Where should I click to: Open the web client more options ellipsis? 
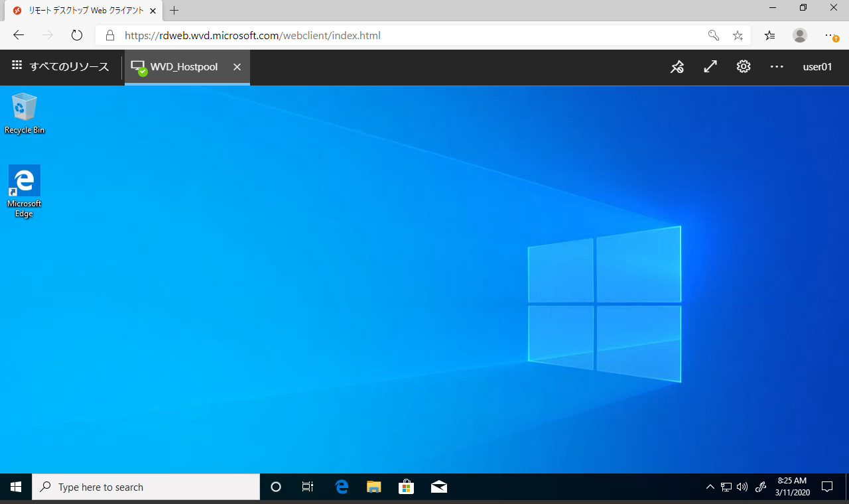(x=777, y=66)
